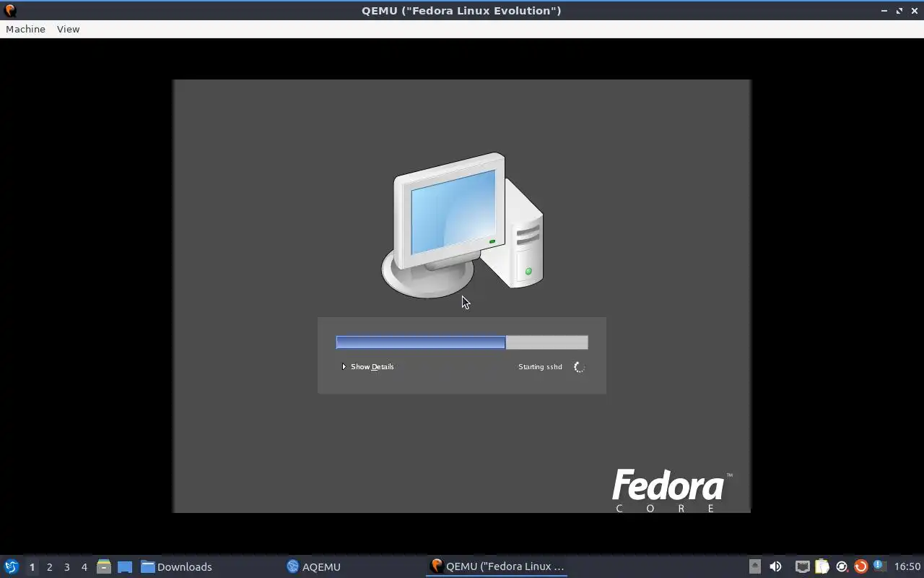
Task: Click the network connection tray icon
Action: click(x=803, y=566)
